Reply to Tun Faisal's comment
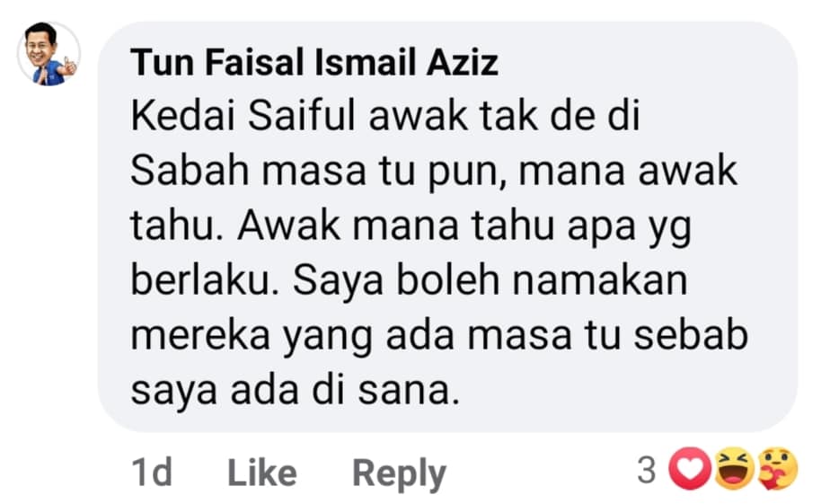This screenshot has width=830, height=504. tap(399, 473)
